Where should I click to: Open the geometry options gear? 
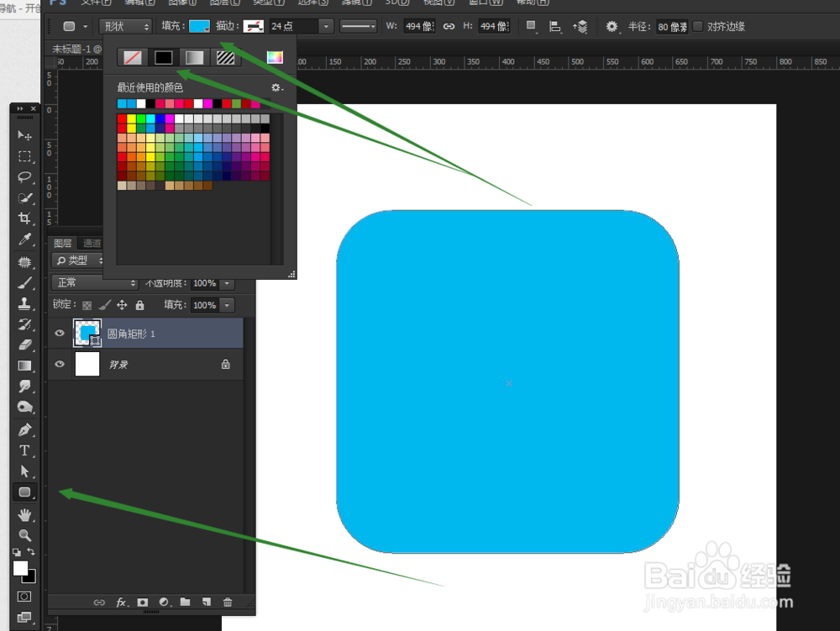(x=612, y=26)
